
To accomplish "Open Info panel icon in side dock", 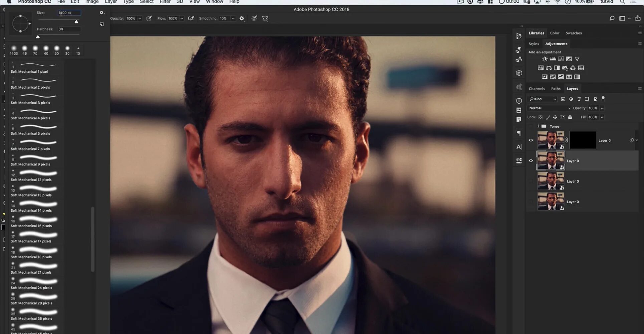I will click(519, 101).
